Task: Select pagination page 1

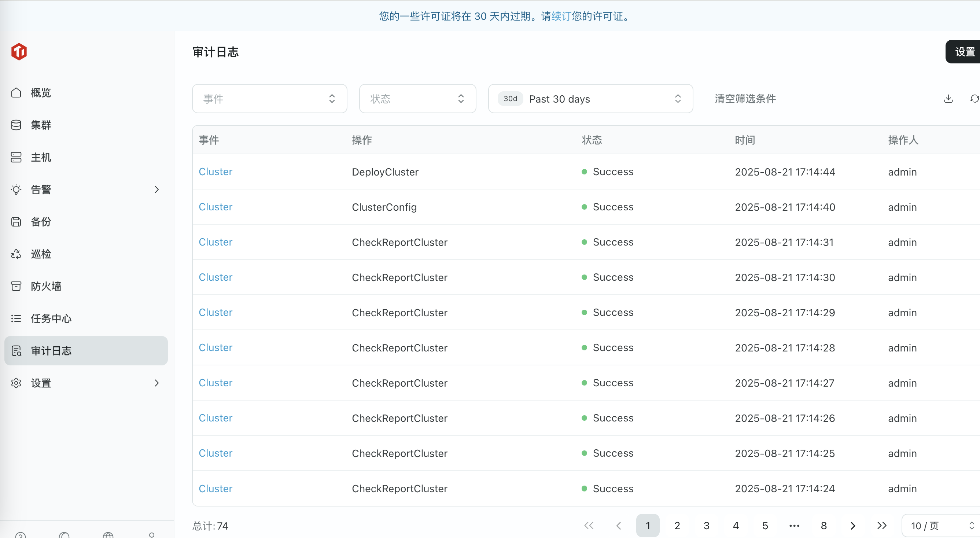Action: 648,526
